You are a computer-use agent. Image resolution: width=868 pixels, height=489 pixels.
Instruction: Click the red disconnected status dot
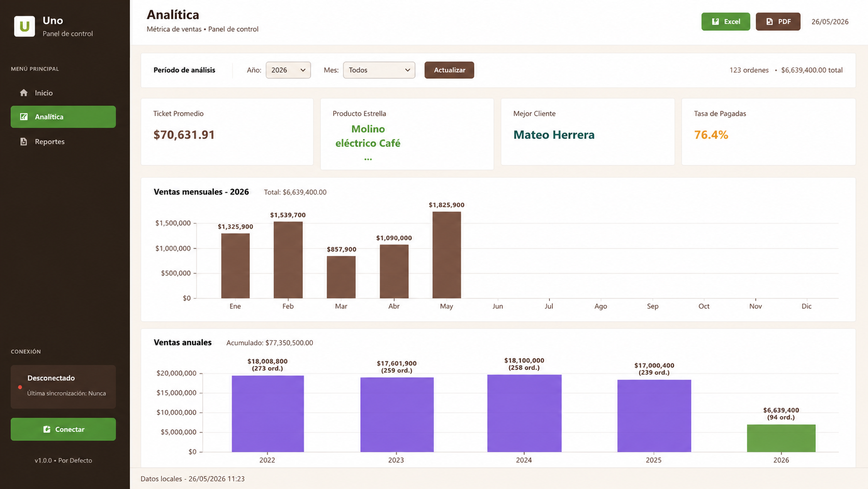pyautogui.click(x=20, y=387)
